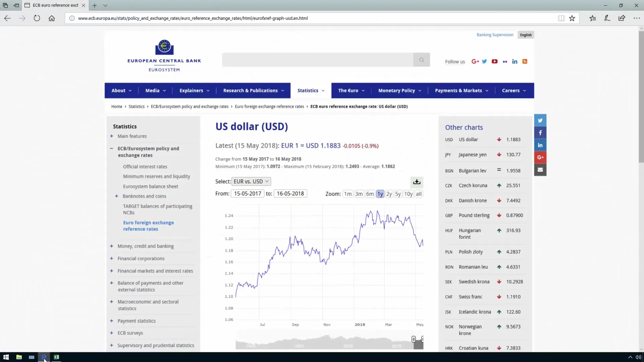Set zoom to 10y
The width and height of the screenshot is (644, 362).
408,194
